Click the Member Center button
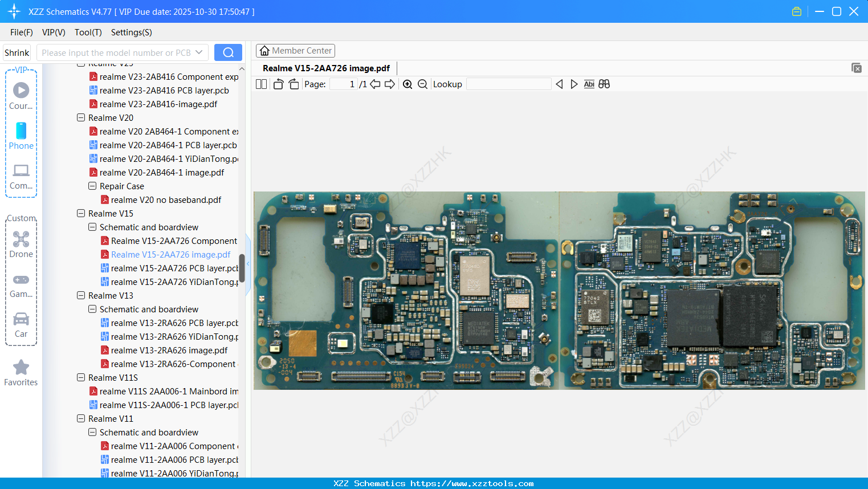This screenshot has height=489, width=868. click(295, 51)
